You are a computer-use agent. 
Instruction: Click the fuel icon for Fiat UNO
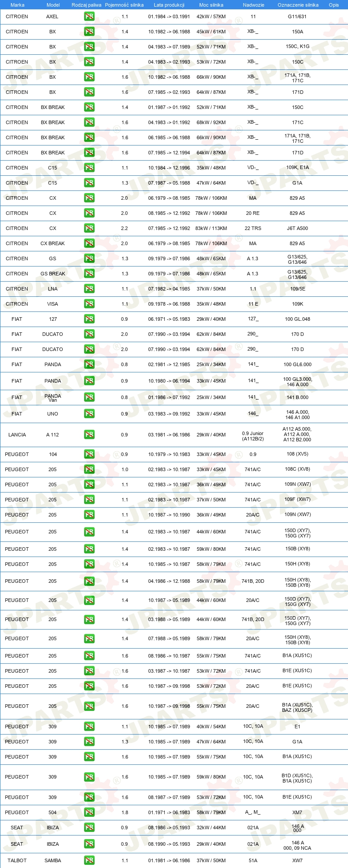[89, 414]
